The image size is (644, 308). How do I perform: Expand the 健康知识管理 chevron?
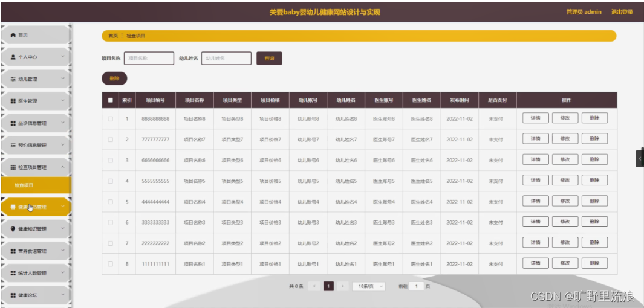click(63, 228)
